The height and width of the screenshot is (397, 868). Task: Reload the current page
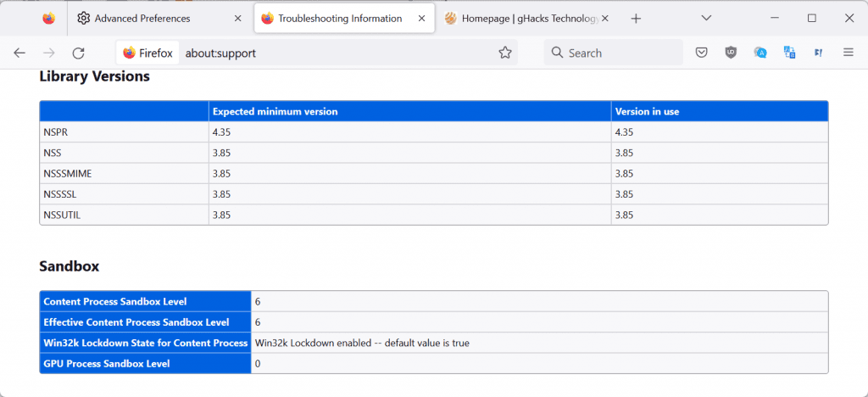79,53
